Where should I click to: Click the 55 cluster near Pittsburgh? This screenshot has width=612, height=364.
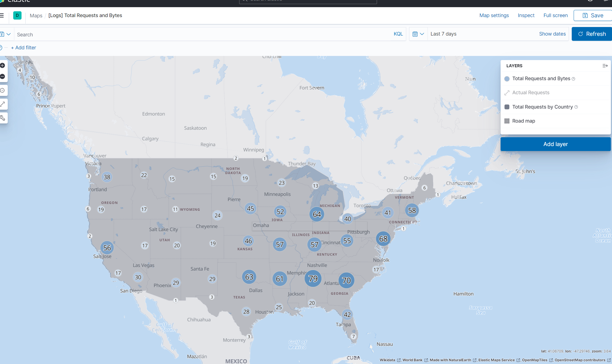(347, 241)
